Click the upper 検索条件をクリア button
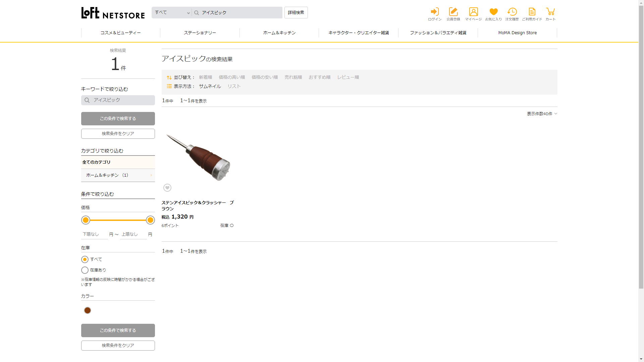Viewport: 644px width, 362px height. [118, 134]
